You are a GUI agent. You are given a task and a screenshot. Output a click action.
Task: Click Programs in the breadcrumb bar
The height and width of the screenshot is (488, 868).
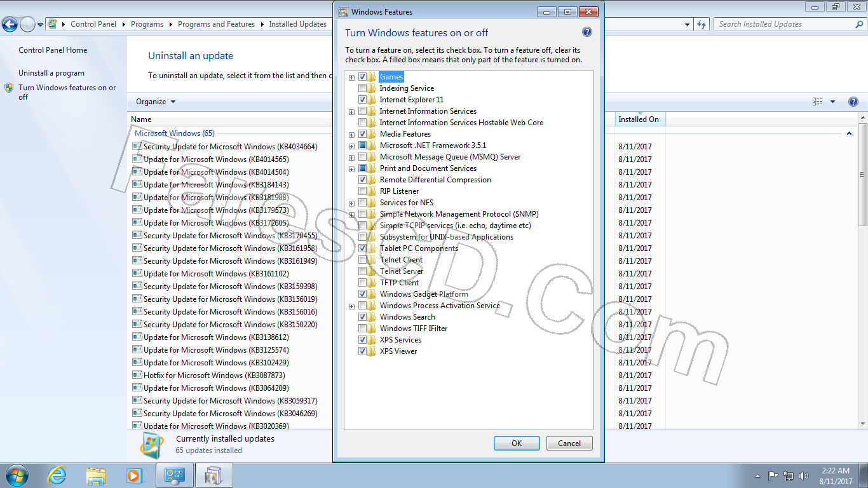147,24
